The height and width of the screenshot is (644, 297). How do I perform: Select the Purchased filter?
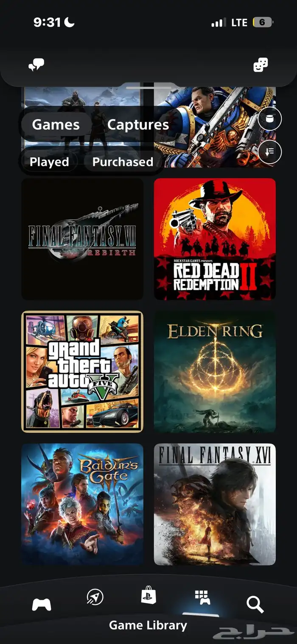tap(123, 162)
